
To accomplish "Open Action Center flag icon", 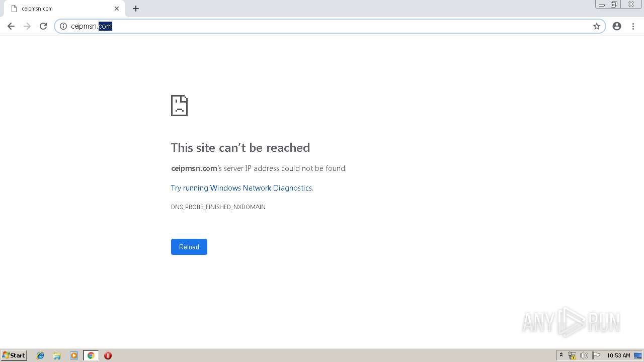I will click(x=596, y=355).
